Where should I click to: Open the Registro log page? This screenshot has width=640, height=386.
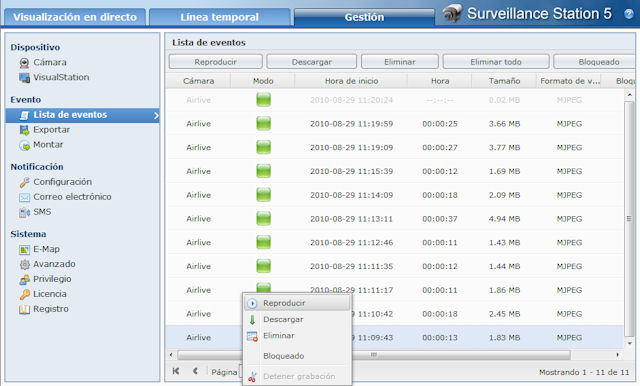(x=51, y=309)
